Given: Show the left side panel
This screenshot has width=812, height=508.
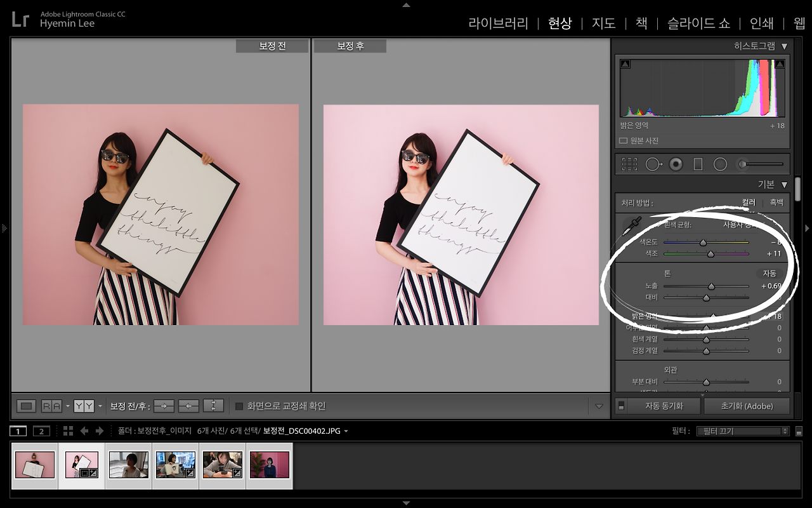Looking at the screenshot, I should [4, 228].
